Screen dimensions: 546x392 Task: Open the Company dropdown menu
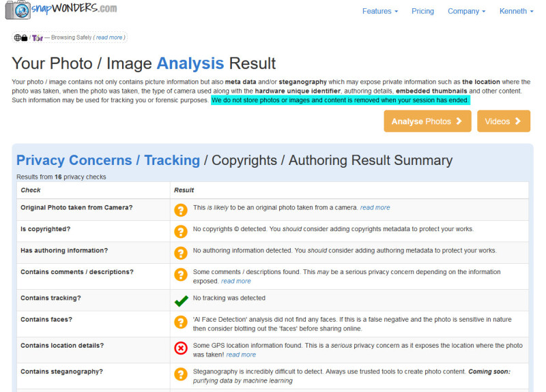click(466, 11)
